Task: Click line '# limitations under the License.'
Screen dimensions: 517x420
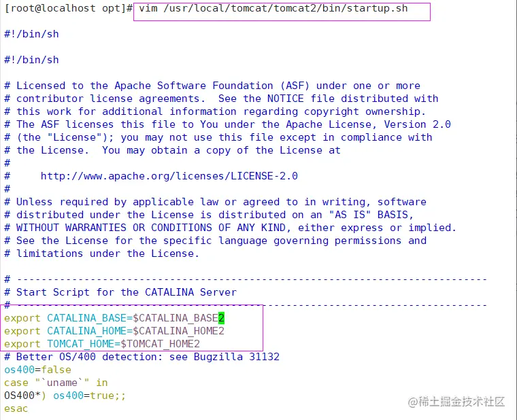Action: pos(101,253)
